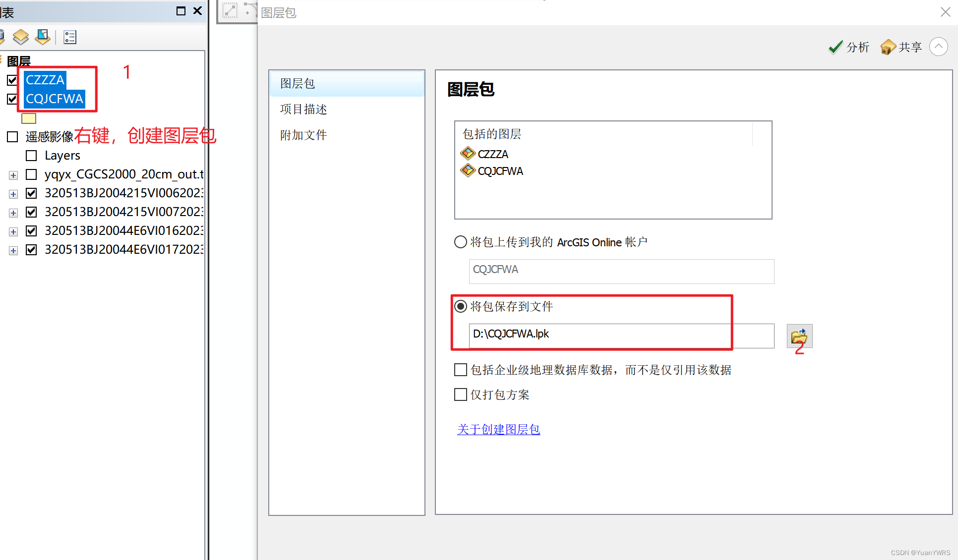The height and width of the screenshot is (560, 958).
Task: Open the 附加文件 section
Action: click(303, 135)
